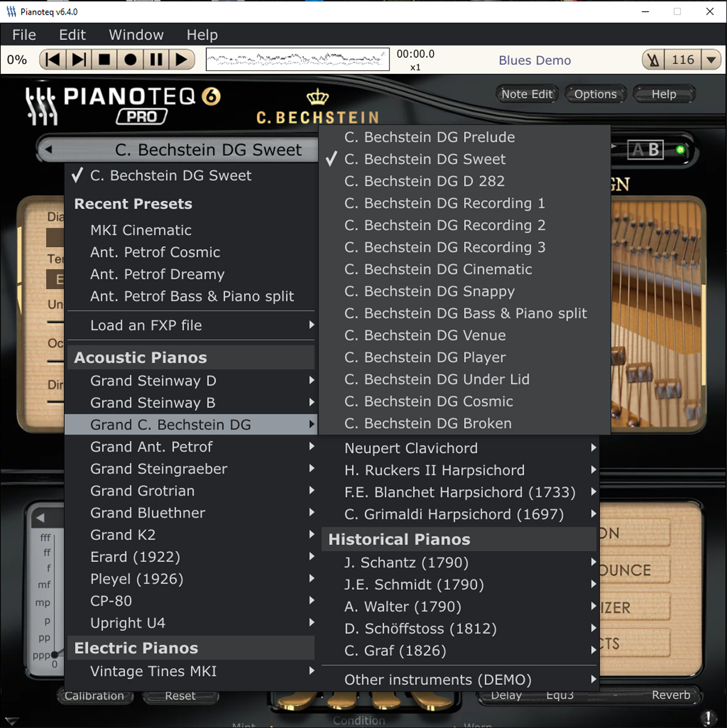727x728 pixels.
Task: Click the Note Edit button
Action: pos(527,94)
